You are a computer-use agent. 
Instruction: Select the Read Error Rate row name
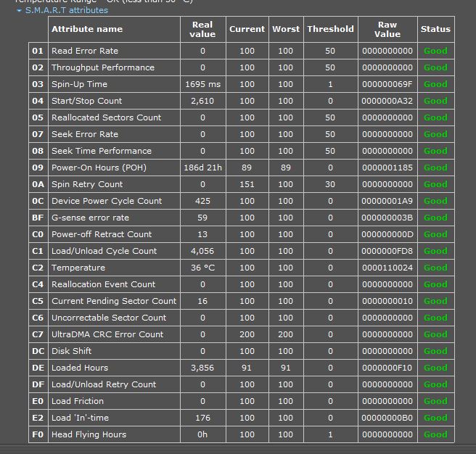tap(85, 51)
